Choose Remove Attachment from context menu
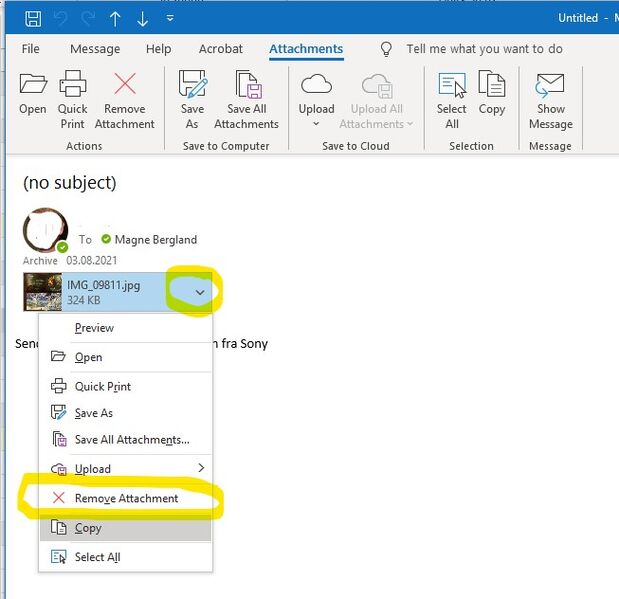The image size is (619, 599). point(126,498)
